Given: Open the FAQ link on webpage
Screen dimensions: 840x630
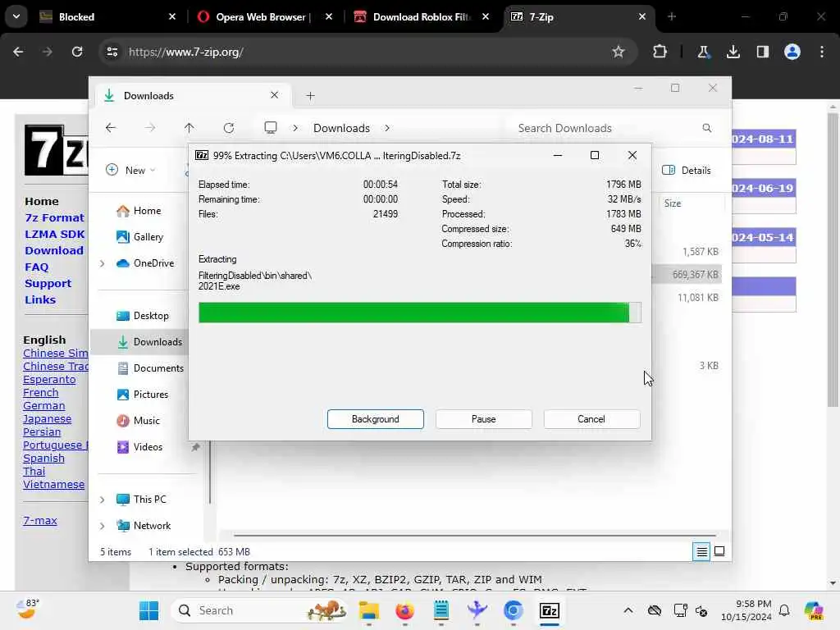Looking at the screenshot, I should (x=36, y=267).
